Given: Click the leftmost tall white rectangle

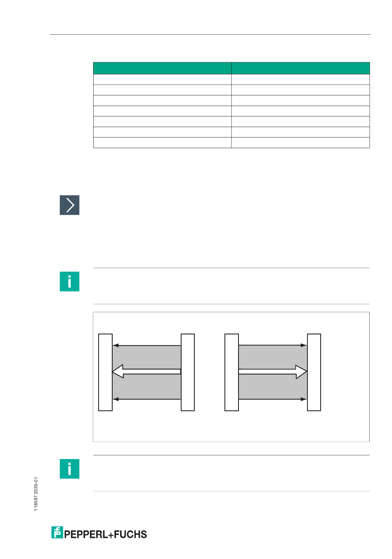Looking at the screenshot, I should [x=105, y=372].
